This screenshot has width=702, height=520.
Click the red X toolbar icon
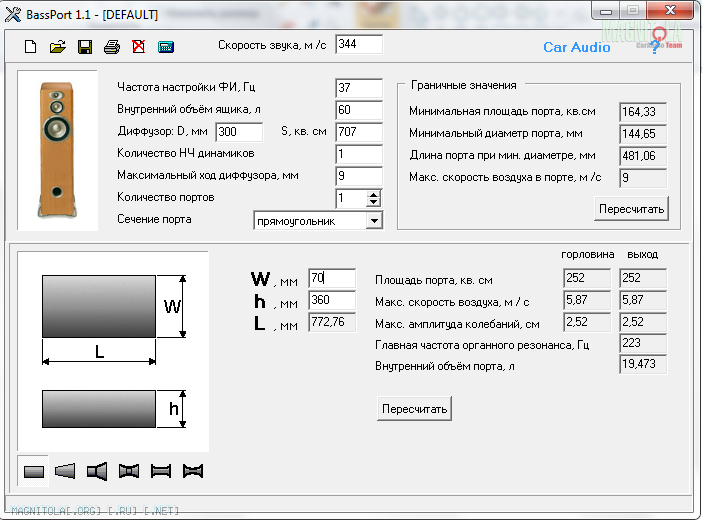138,47
